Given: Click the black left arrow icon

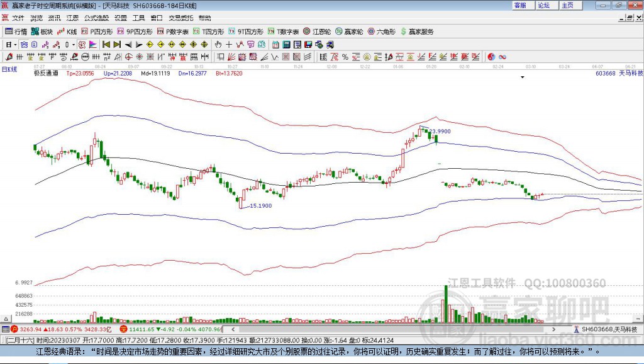Looking at the screenshot, I should tap(128, 45).
